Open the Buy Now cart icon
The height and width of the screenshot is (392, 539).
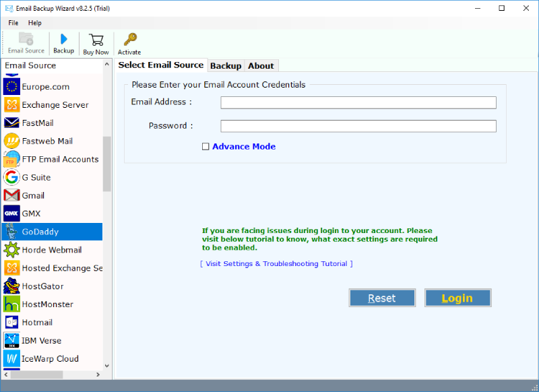96,40
